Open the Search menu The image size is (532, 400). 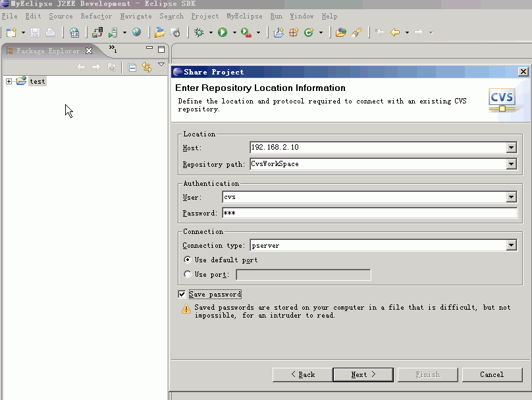point(172,16)
